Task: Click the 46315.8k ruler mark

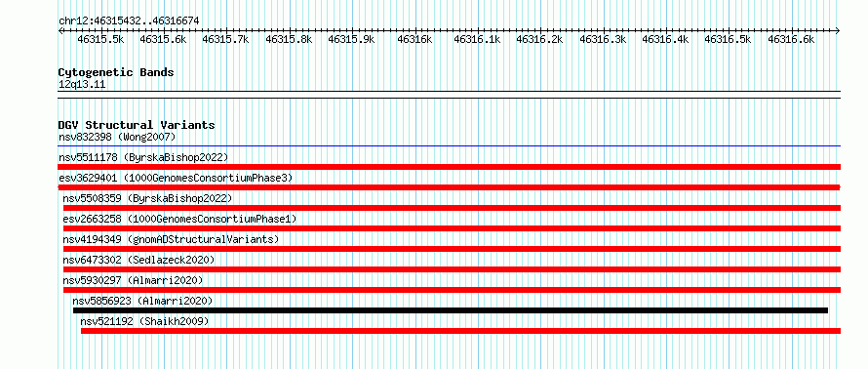Action: [x=289, y=39]
